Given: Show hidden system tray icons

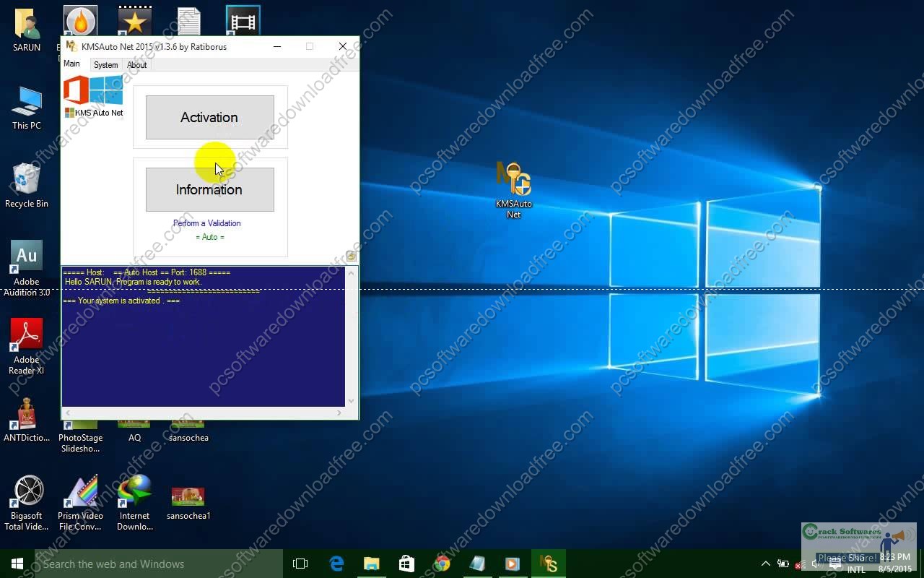Looking at the screenshot, I should click(765, 564).
